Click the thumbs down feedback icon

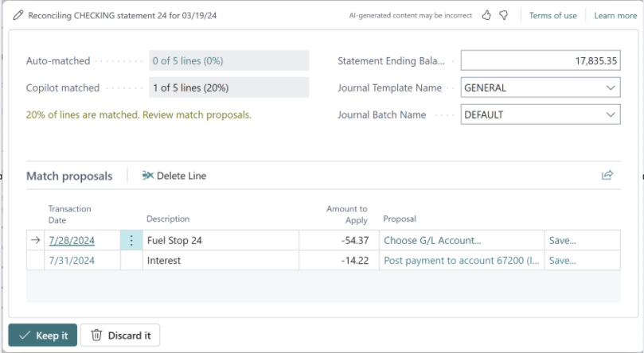point(504,15)
